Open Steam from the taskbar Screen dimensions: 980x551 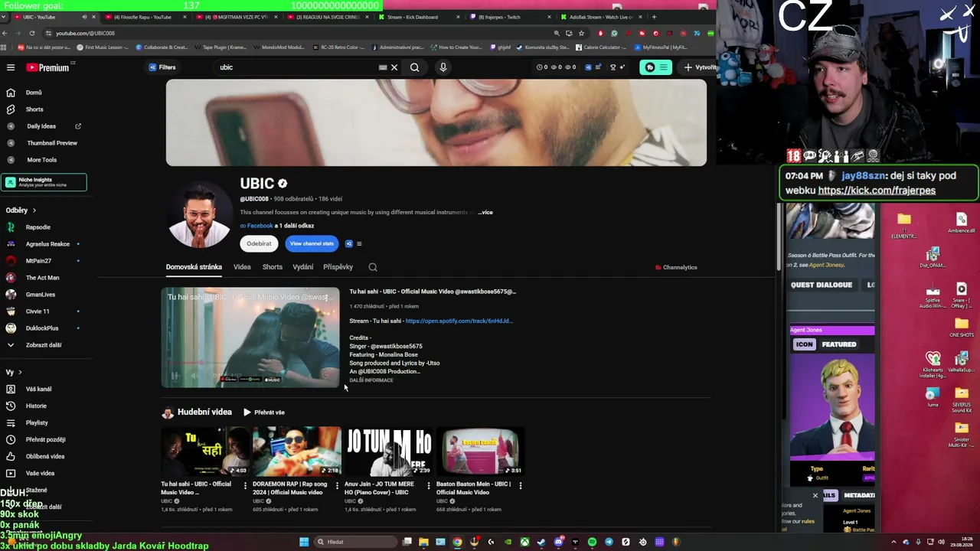coord(541,542)
